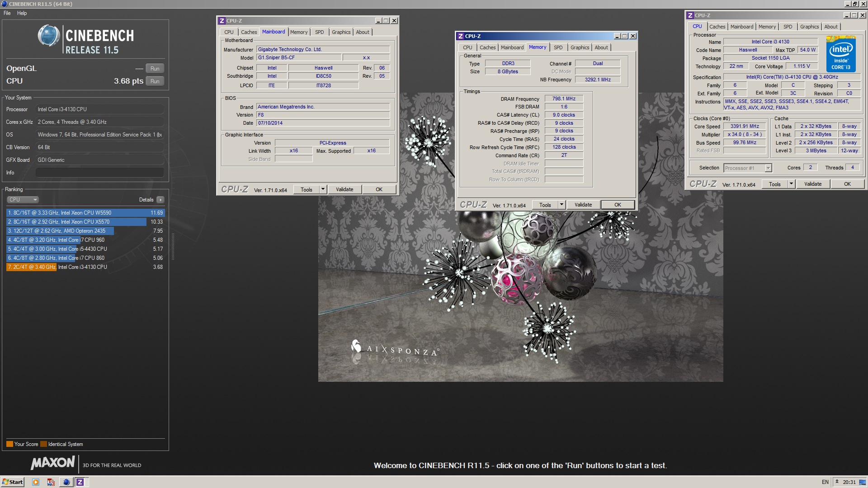Switch to Caches tab in Mainboard window
The width and height of the screenshot is (868, 488).
click(249, 32)
